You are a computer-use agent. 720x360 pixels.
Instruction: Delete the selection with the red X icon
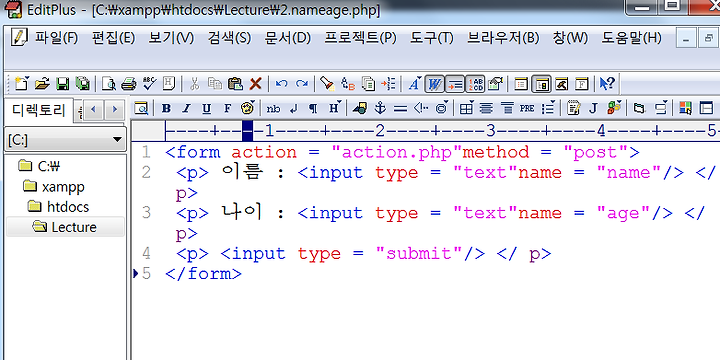click(255, 84)
